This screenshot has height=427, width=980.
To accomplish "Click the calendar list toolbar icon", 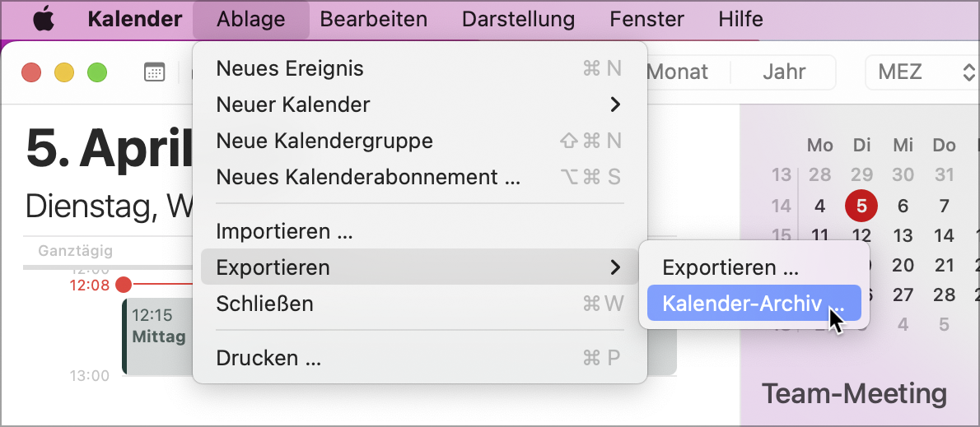I will click(154, 72).
